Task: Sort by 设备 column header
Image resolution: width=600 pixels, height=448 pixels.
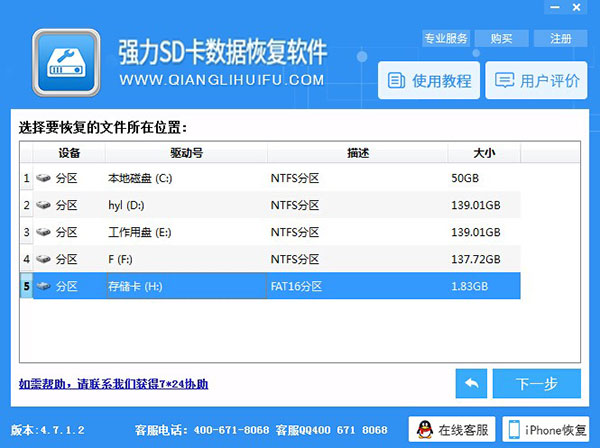Action: pyautogui.click(x=69, y=153)
